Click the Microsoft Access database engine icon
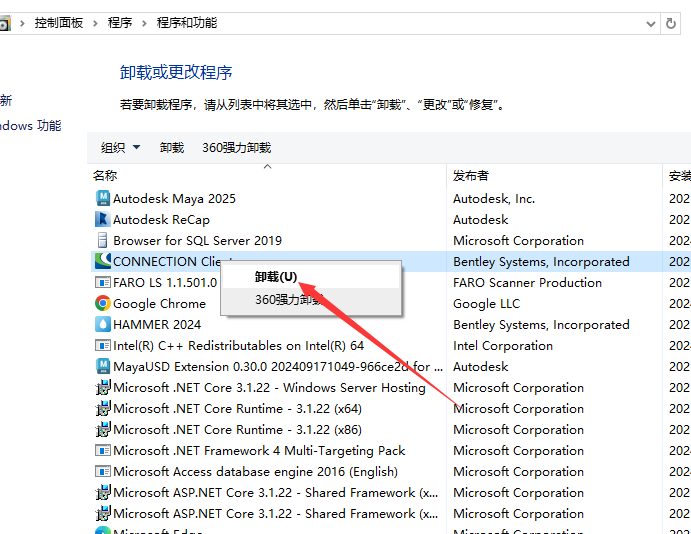691x534 pixels. pos(103,471)
